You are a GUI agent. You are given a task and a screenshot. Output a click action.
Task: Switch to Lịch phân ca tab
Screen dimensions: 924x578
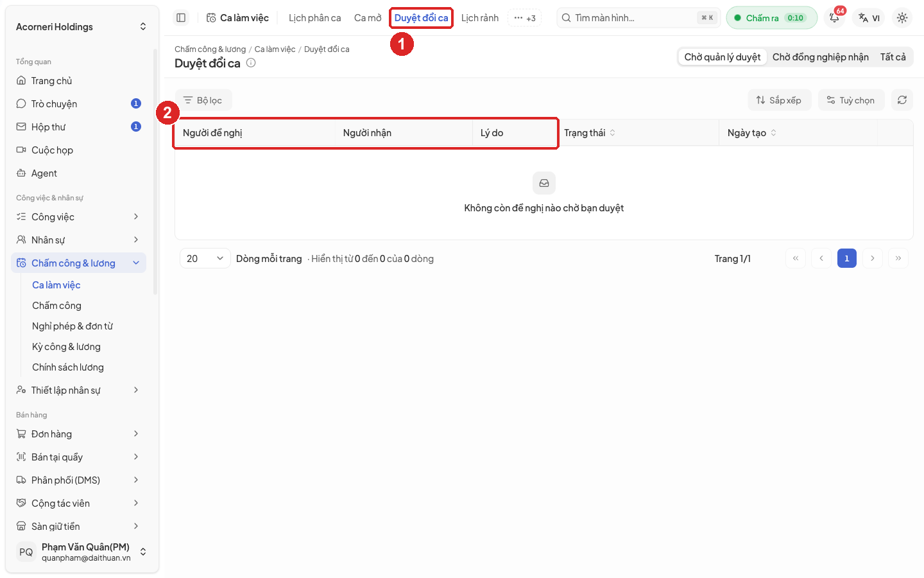coord(314,18)
